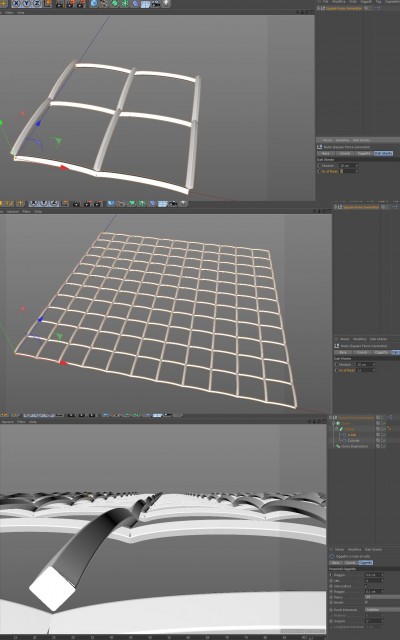This screenshot has height=640, width=400.
Task: Click light bulb icon in middle toolbar
Action: point(184,203)
